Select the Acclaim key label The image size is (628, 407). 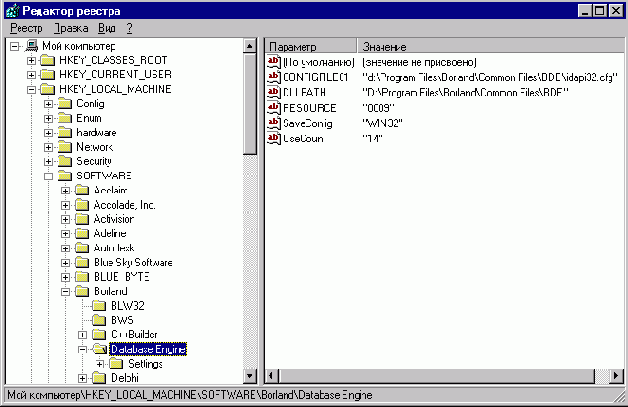pyautogui.click(x=111, y=190)
